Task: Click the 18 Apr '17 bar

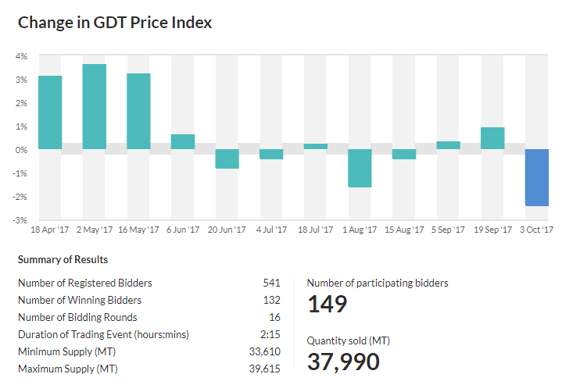Action: (50, 112)
